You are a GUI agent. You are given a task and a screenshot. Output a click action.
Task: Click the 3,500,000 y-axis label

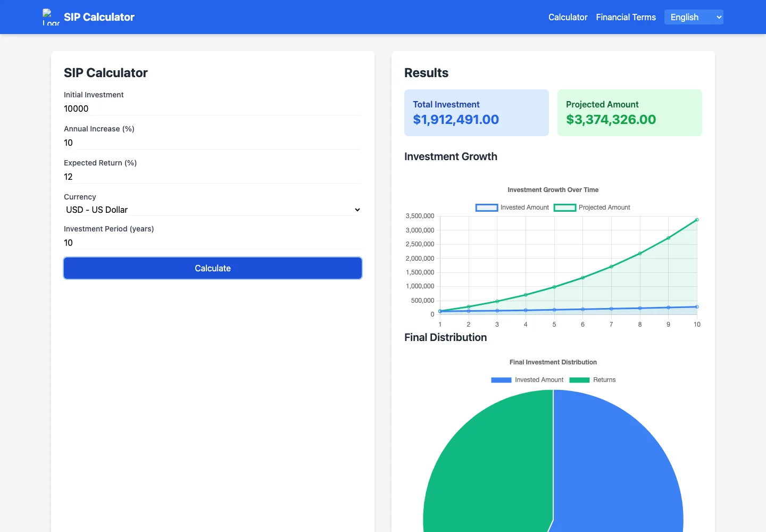420,216
